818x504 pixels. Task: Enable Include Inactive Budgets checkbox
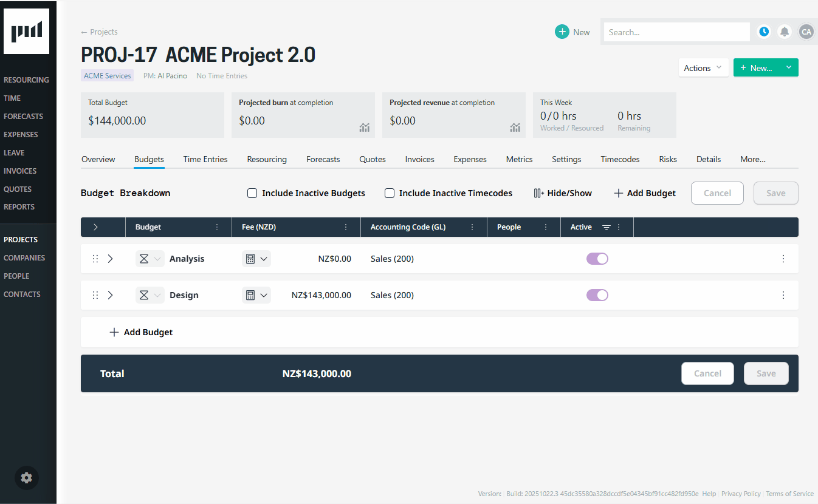[252, 193]
